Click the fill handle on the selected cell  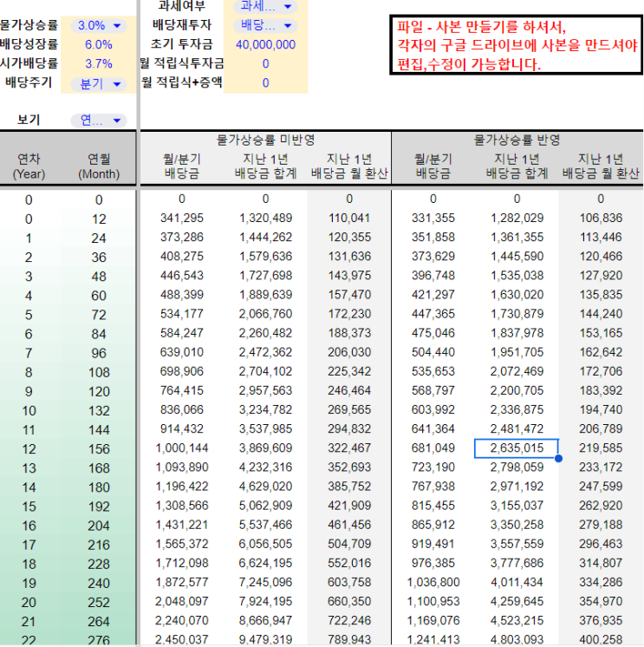(558, 457)
